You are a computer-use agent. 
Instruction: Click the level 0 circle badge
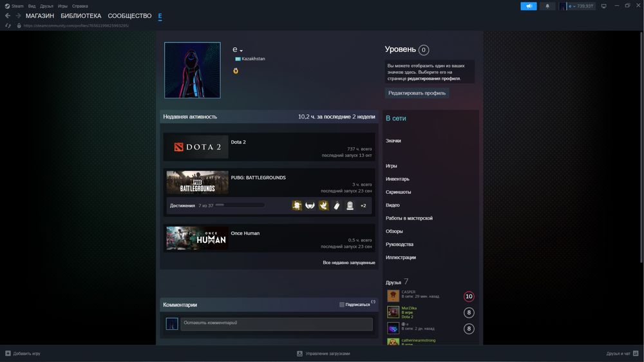(424, 50)
